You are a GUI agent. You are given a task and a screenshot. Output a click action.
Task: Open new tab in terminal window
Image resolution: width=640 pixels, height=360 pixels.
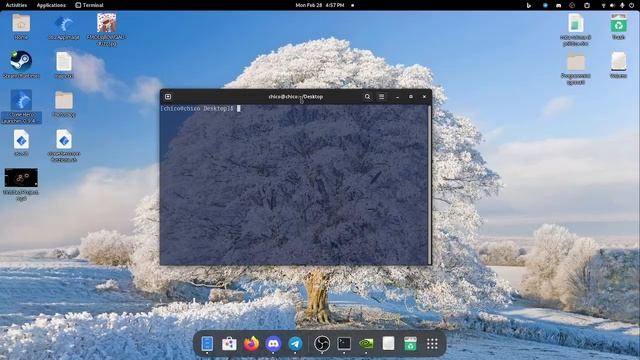(168, 97)
